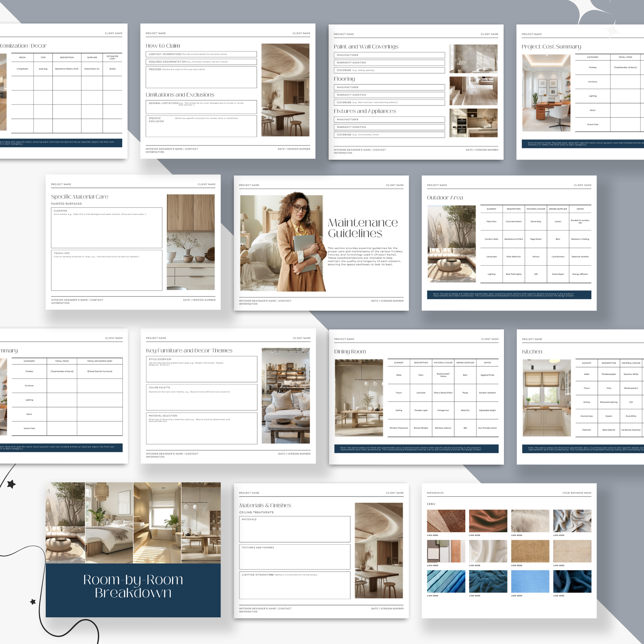Click the CLEANING instructions box under Painted Surfaces

coord(106,228)
